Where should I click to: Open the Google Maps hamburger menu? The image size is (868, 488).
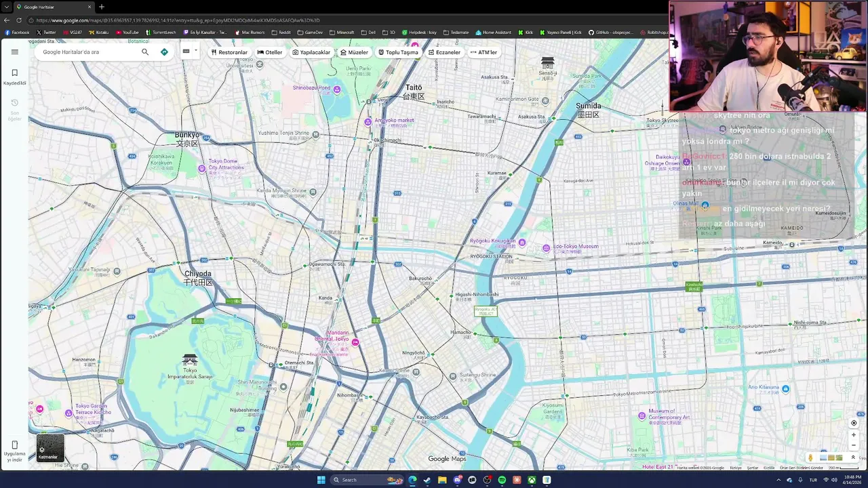[x=14, y=52]
